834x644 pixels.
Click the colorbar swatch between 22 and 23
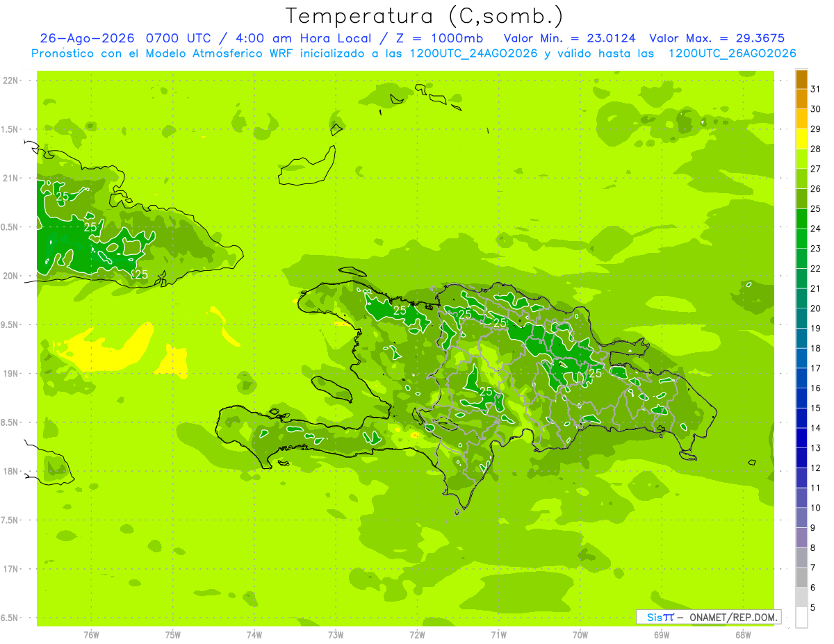[801, 258]
